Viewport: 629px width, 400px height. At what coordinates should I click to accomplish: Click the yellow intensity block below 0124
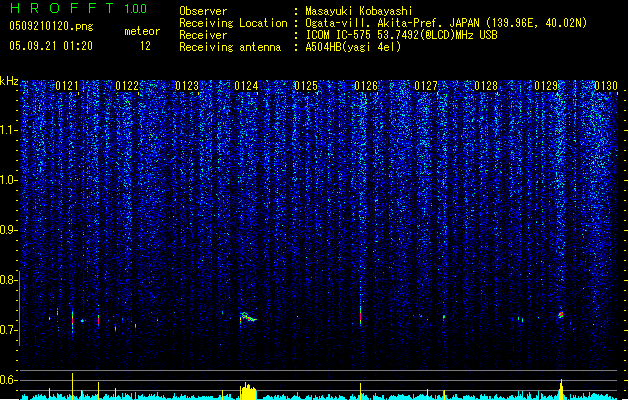(x=248, y=392)
